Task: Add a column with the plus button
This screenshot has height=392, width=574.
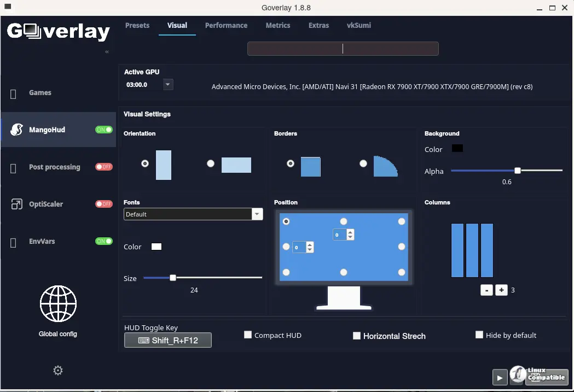Action: coord(501,290)
